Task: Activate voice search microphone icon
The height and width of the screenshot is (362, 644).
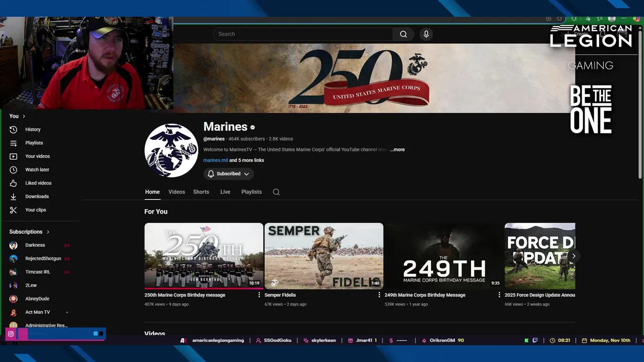Action: tap(426, 34)
